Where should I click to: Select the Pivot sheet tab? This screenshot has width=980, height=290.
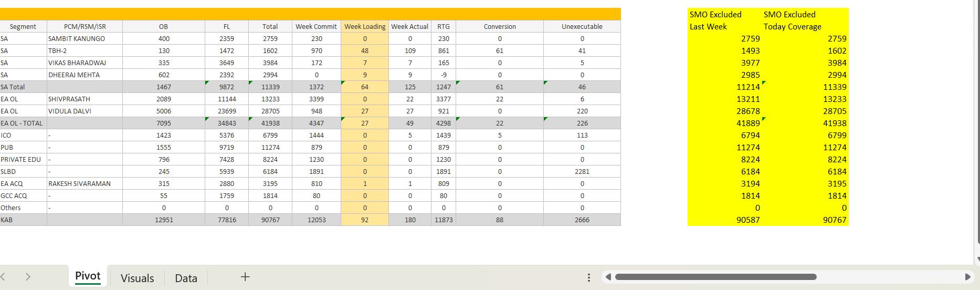click(88, 276)
